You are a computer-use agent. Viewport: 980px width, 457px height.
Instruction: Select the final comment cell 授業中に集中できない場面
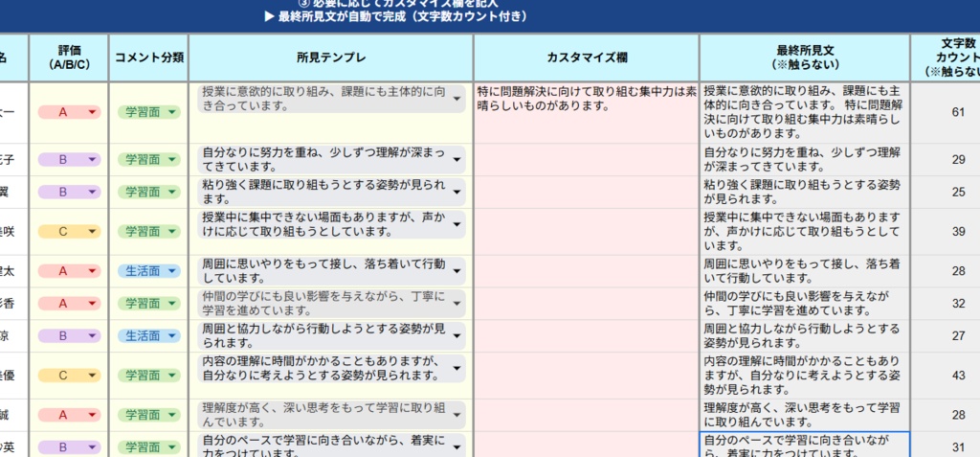click(804, 232)
